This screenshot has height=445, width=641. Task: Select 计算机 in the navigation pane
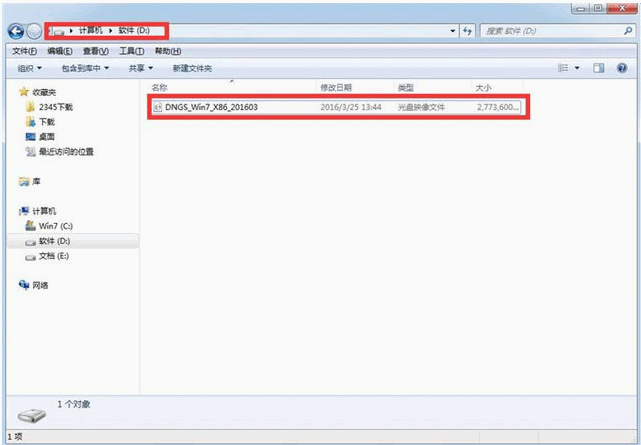[x=44, y=211]
